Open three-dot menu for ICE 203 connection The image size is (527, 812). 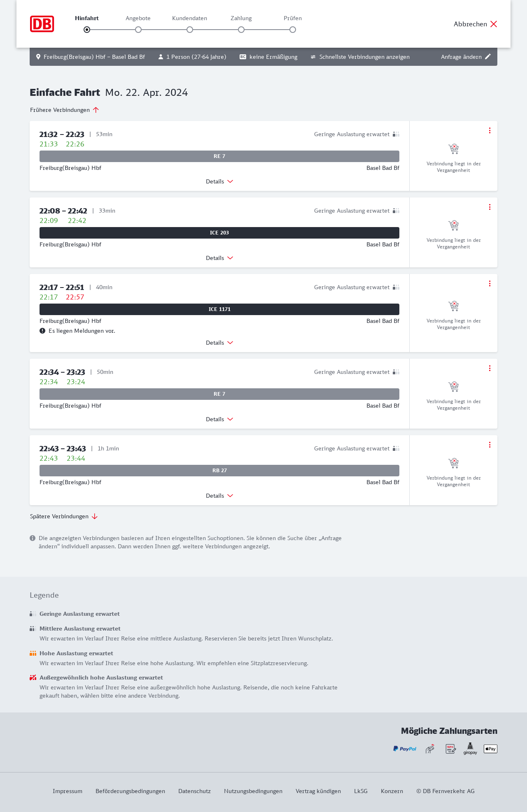[490, 207]
